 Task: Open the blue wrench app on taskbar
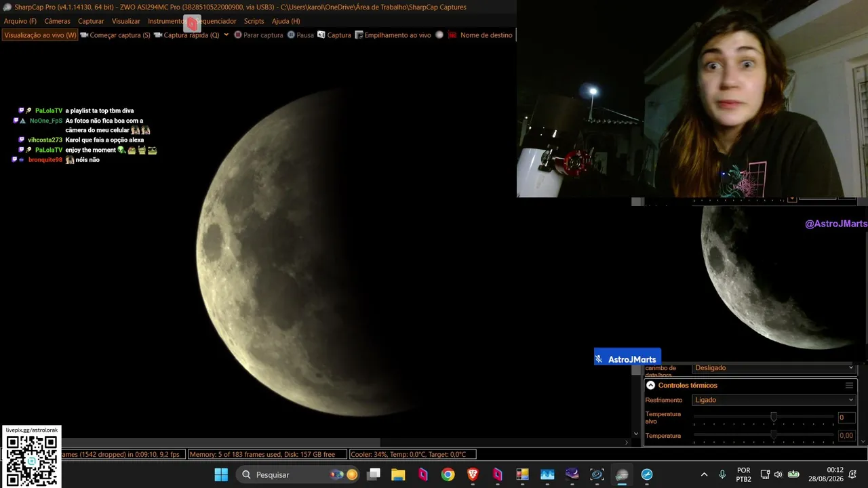click(x=647, y=474)
